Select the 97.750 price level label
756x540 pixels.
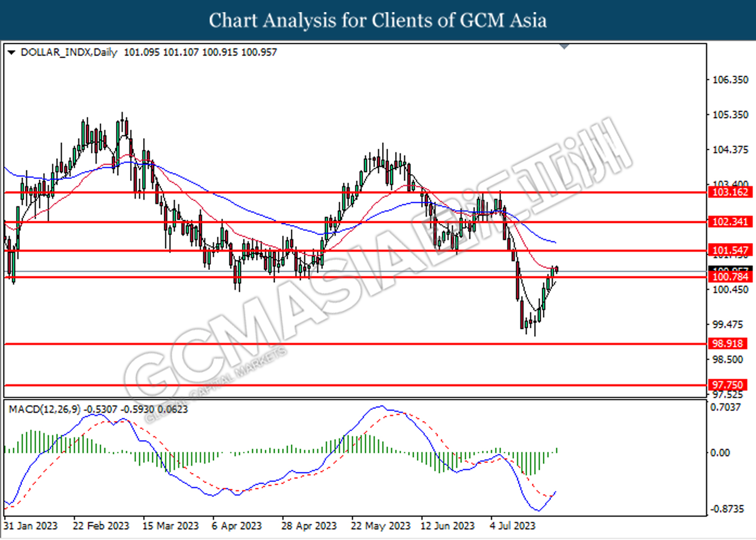click(727, 385)
